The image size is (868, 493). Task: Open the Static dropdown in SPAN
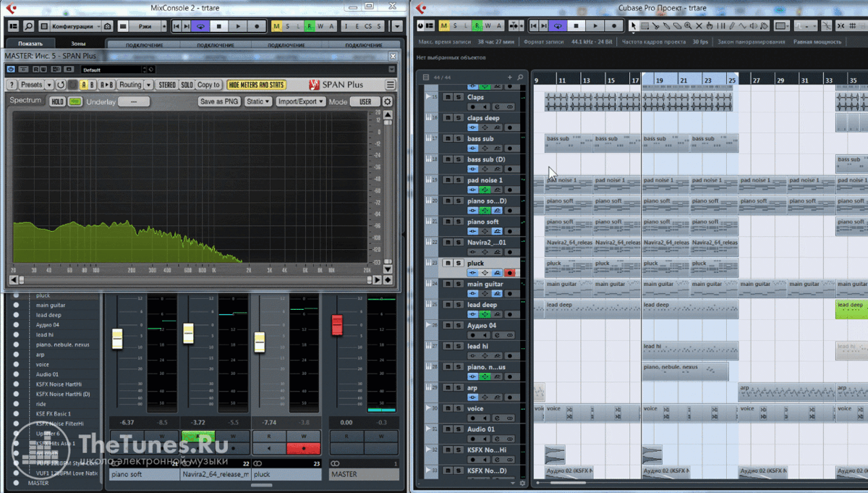(x=258, y=101)
